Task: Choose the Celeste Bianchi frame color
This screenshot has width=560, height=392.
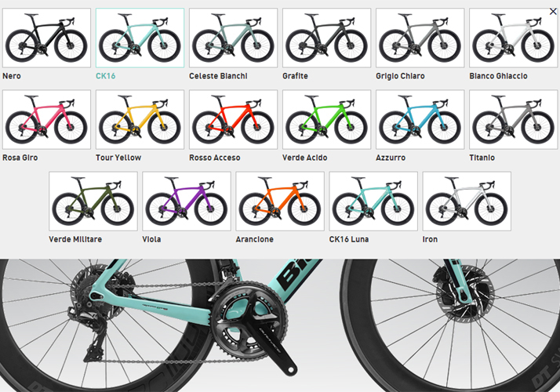Action: click(233, 38)
